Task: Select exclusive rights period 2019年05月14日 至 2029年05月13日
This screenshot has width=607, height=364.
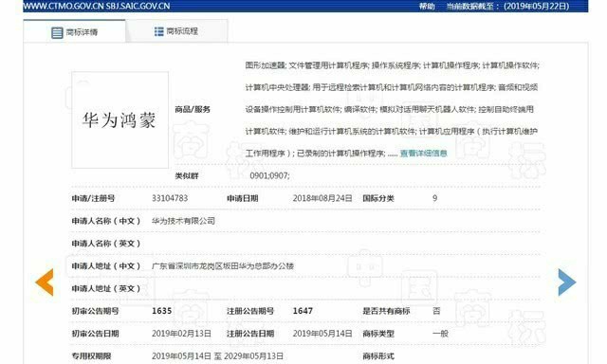Action: coord(217,355)
